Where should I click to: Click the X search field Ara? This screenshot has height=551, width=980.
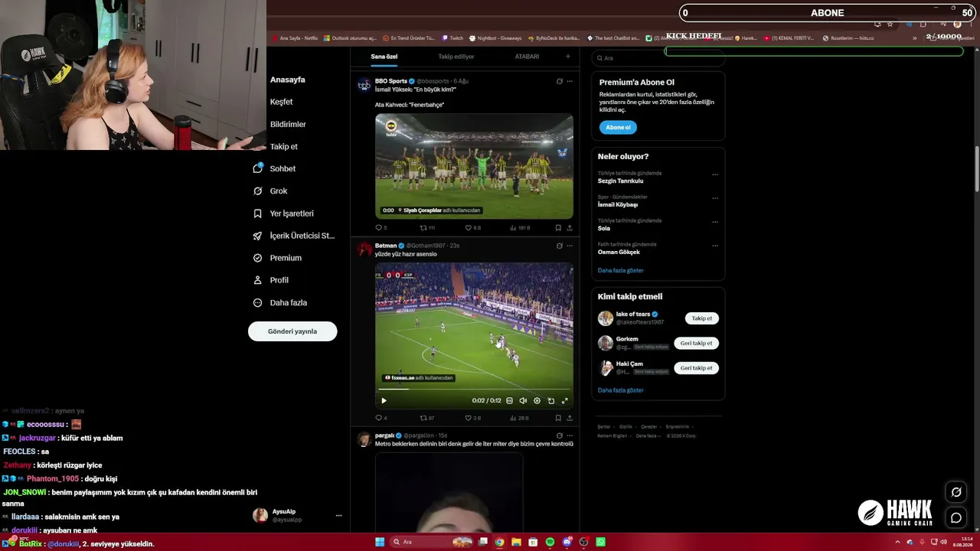(x=658, y=58)
